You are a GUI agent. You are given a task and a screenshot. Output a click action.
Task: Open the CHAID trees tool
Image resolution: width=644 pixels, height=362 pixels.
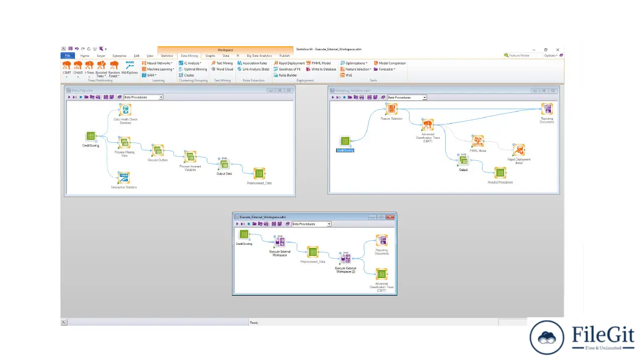(x=78, y=68)
